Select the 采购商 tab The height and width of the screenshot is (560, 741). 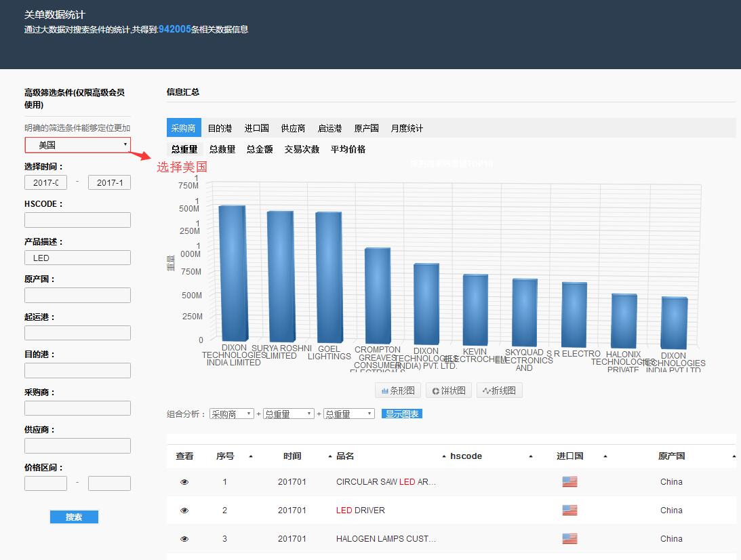tap(184, 128)
